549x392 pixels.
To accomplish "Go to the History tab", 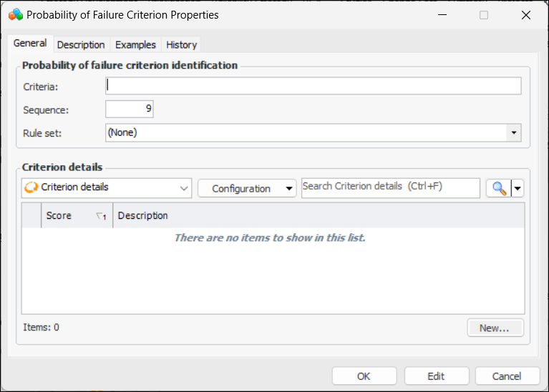I will point(181,44).
